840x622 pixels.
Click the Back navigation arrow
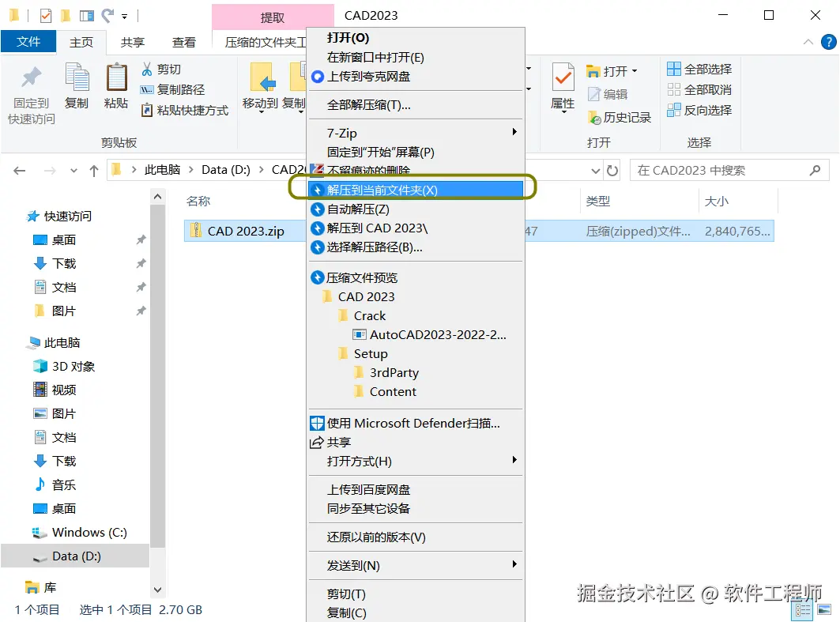pyautogui.click(x=19, y=171)
